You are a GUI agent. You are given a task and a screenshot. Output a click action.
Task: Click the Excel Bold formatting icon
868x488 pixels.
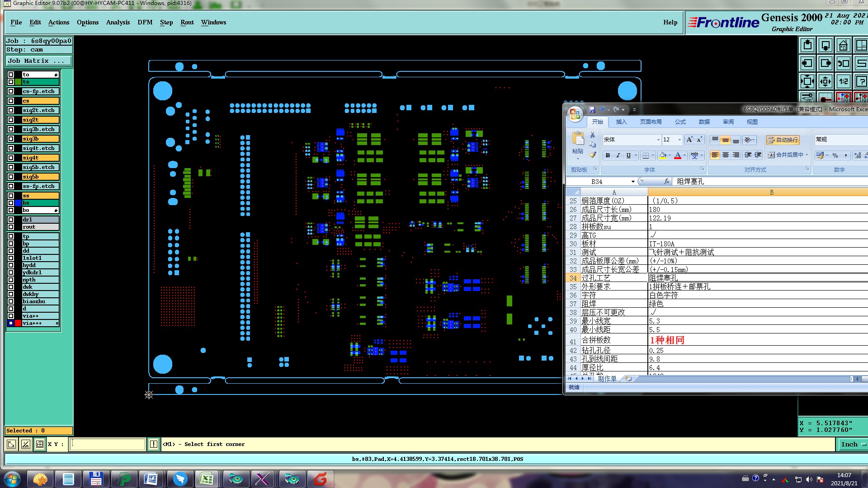(x=608, y=155)
